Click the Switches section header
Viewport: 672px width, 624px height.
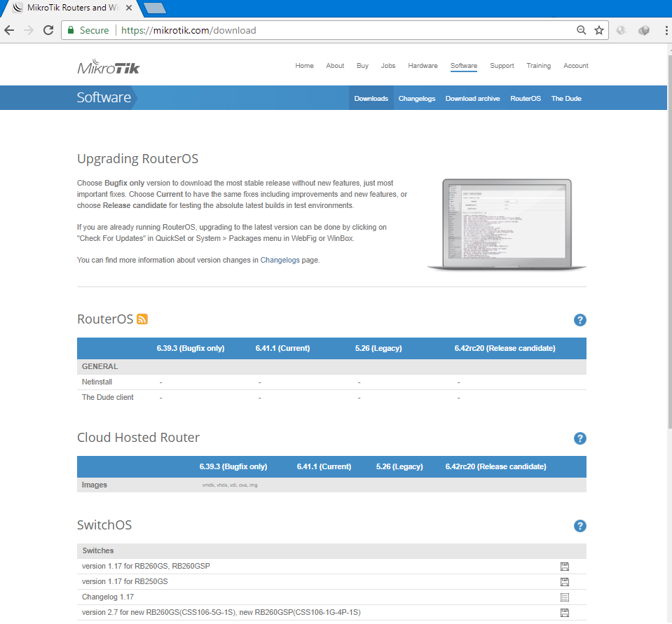pos(331,550)
